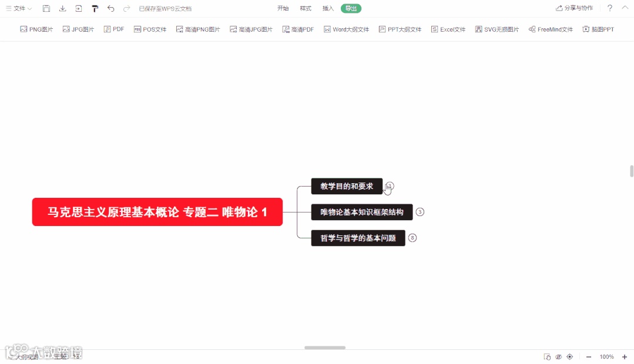Select the red central topic node
Screen dimensions: 634x364
(157, 212)
